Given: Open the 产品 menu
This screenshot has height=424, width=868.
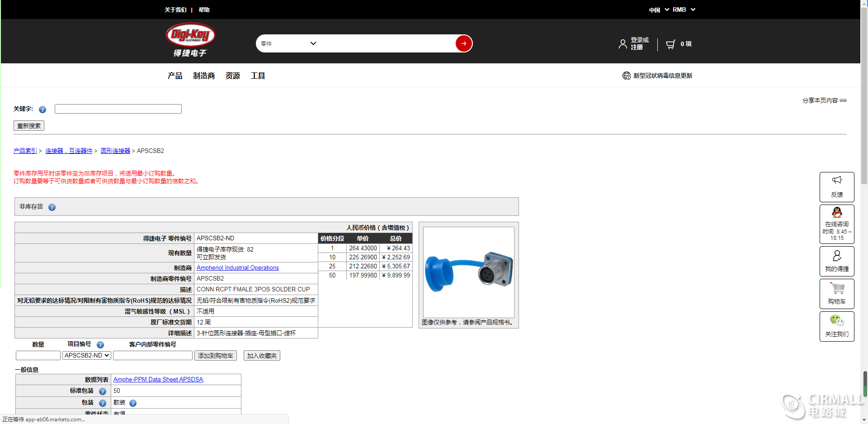Looking at the screenshot, I should [x=175, y=76].
